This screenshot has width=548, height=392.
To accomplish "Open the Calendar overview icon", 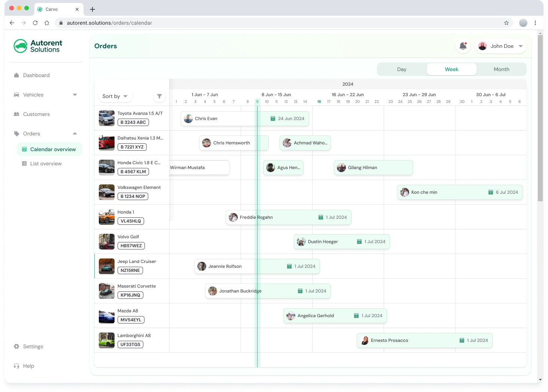I will pyautogui.click(x=24, y=149).
